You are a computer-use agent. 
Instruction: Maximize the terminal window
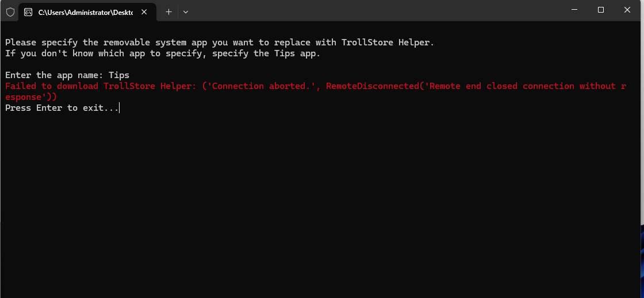(x=601, y=10)
